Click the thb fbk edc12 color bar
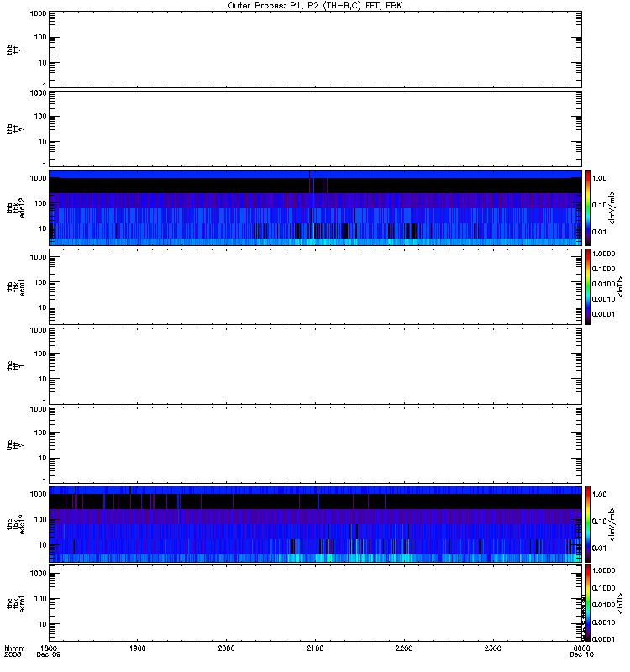Image resolution: width=630 pixels, height=672 pixels. tap(588, 207)
